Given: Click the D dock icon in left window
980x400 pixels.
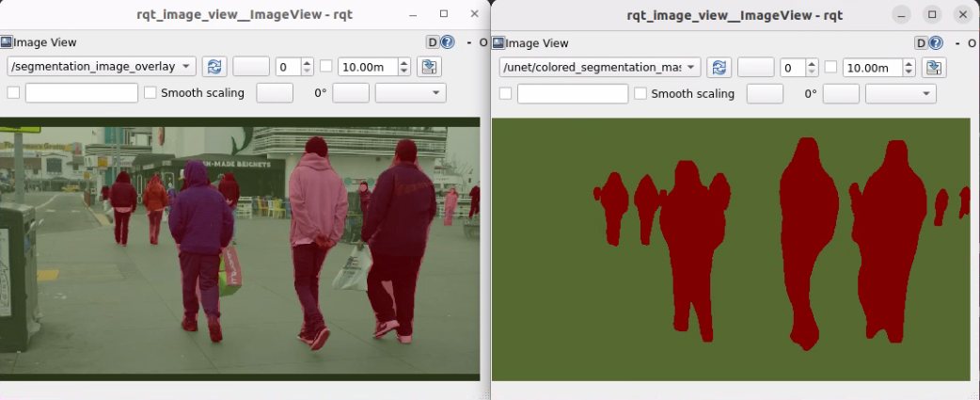Looking at the screenshot, I should click(433, 42).
